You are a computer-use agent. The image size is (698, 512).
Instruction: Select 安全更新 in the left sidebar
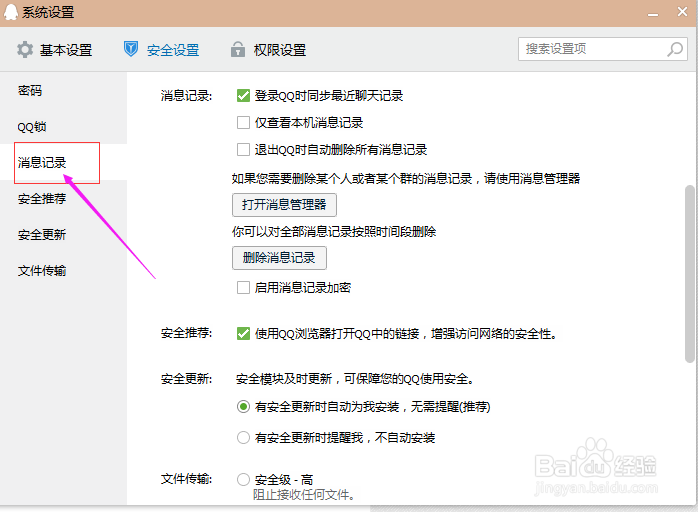[x=42, y=235]
